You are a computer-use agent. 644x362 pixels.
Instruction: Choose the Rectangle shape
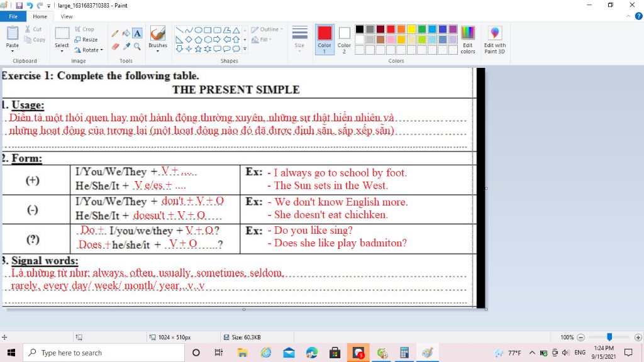208,30
